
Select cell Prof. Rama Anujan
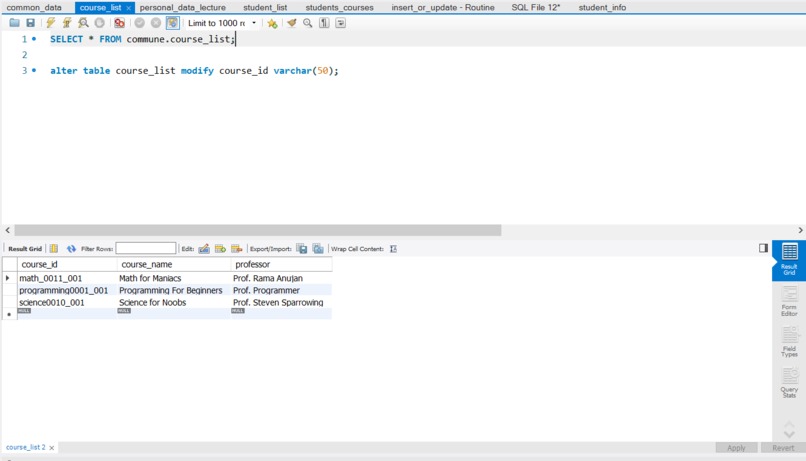pyautogui.click(x=282, y=278)
